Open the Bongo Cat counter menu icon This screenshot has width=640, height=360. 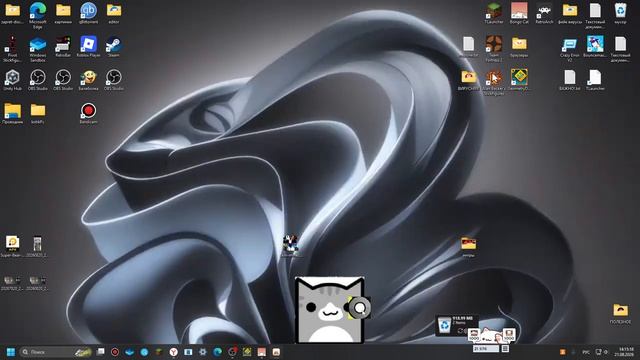point(505,349)
